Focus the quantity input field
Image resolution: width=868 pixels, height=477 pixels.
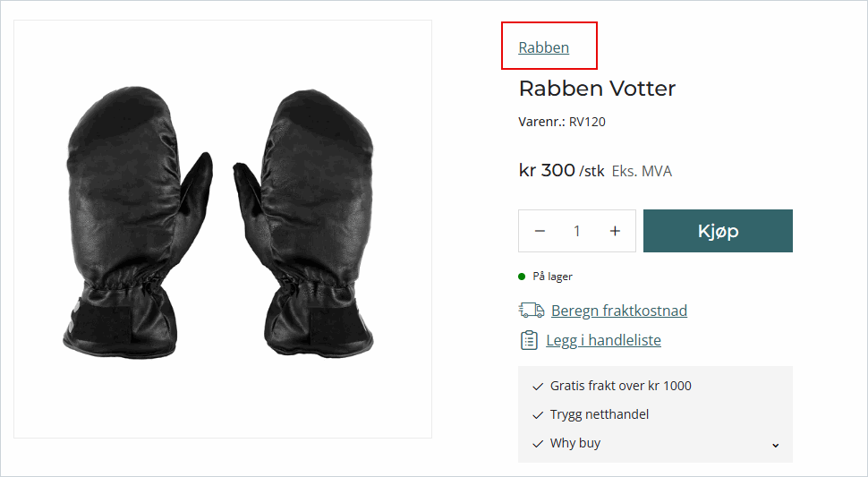577,231
